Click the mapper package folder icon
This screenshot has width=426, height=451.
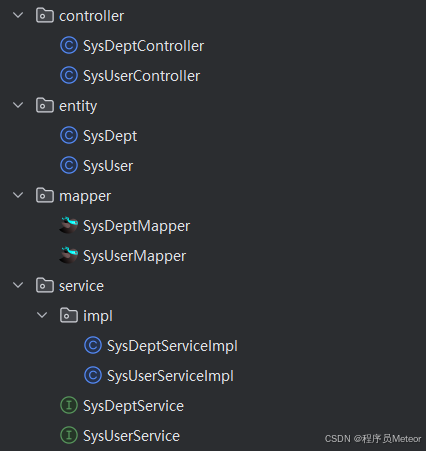[x=45, y=196]
